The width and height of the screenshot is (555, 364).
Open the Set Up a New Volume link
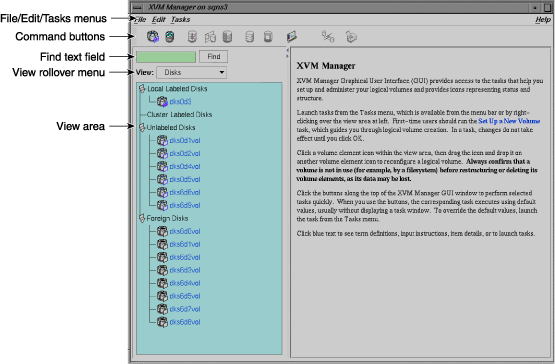tap(509, 121)
